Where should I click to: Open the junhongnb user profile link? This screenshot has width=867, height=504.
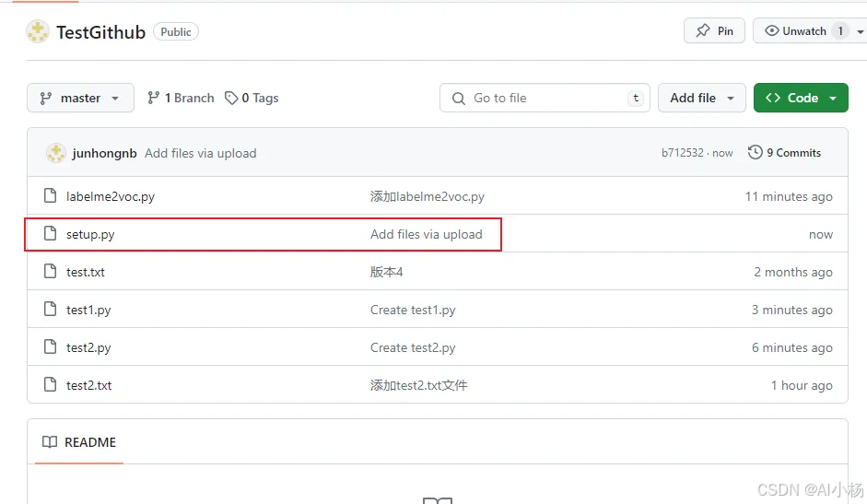tap(104, 153)
